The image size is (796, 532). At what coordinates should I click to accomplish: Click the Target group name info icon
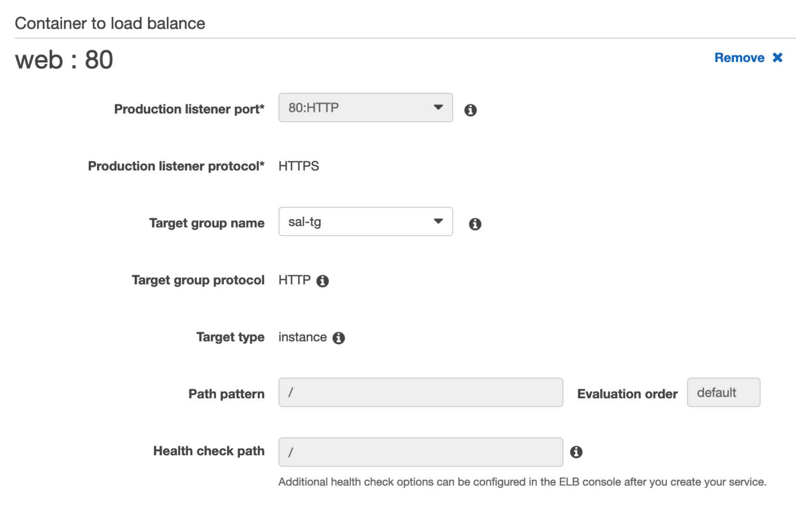475,223
